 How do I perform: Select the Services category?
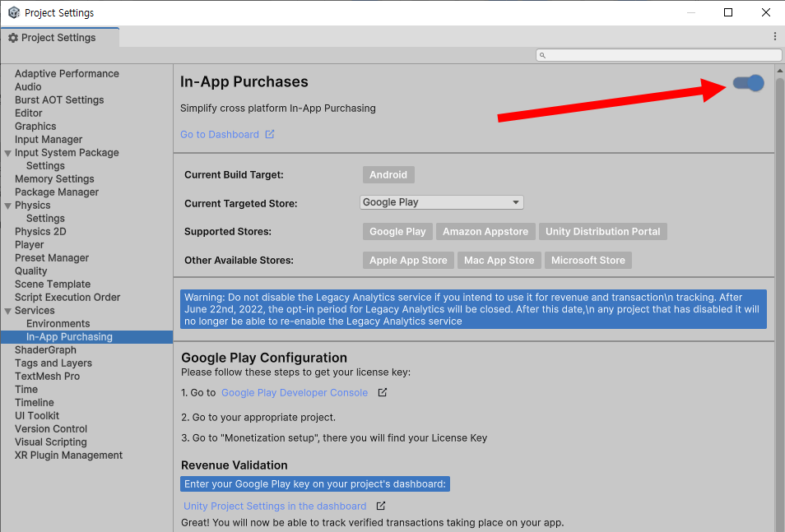click(35, 310)
